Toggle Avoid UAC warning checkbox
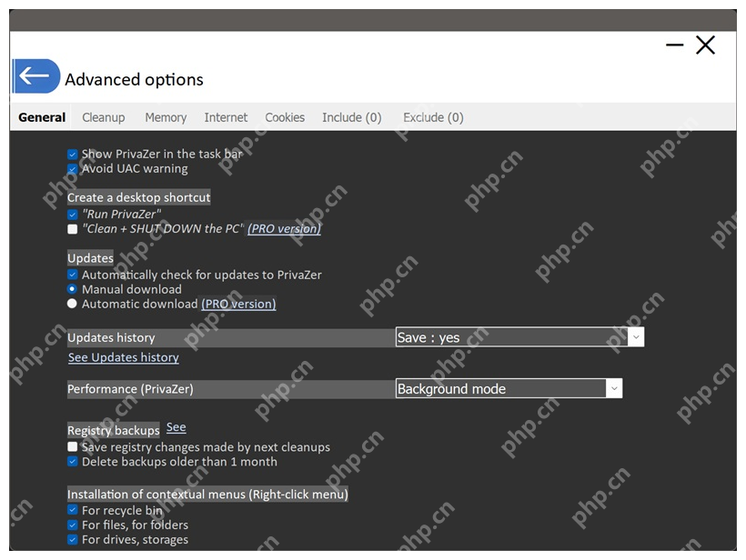 tap(72, 169)
